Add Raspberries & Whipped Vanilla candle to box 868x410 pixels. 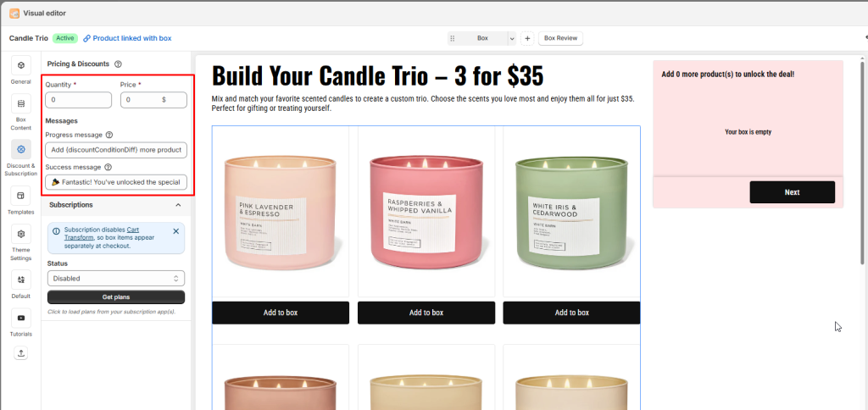(426, 313)
